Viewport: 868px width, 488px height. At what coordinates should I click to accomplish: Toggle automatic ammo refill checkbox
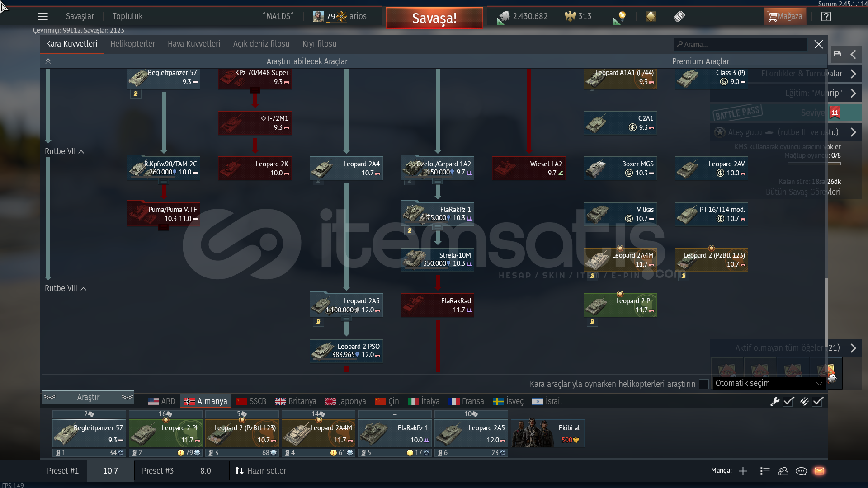[818, 401]
